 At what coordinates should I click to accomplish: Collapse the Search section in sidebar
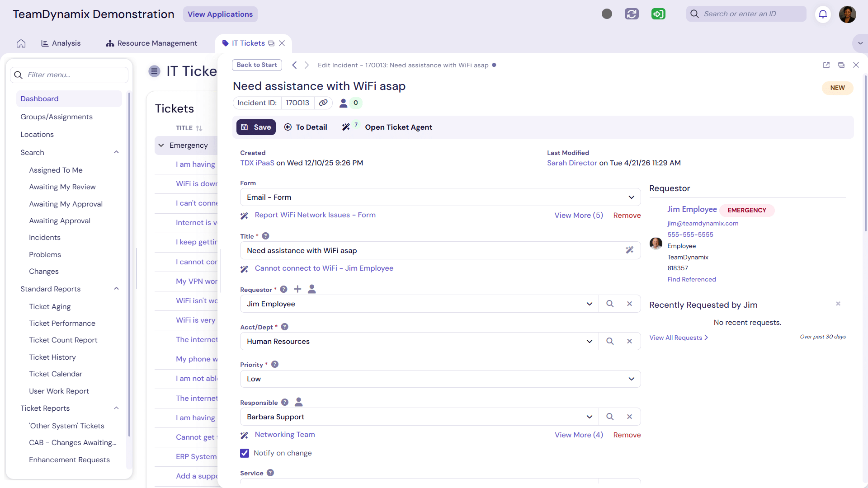(116, 152)
